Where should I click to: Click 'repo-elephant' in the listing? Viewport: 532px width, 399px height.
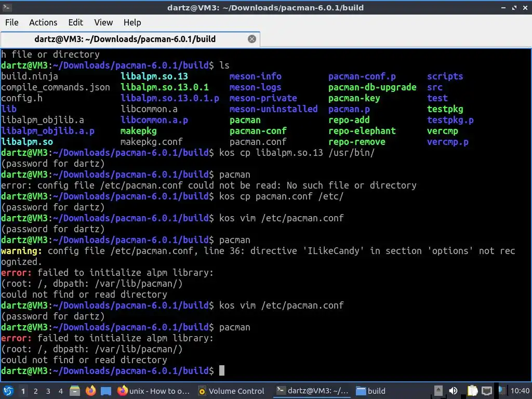pyautogui.click(x=362, y=131)
